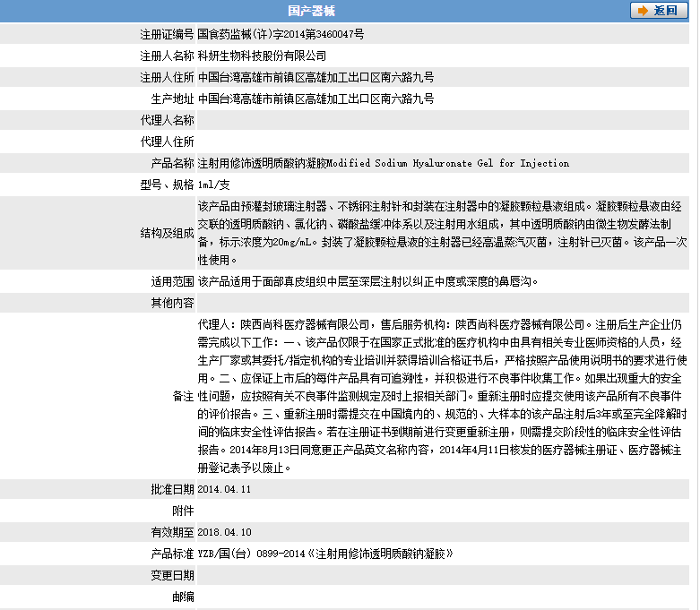Click the orange arrow icon on 返回

coord(644,11)
